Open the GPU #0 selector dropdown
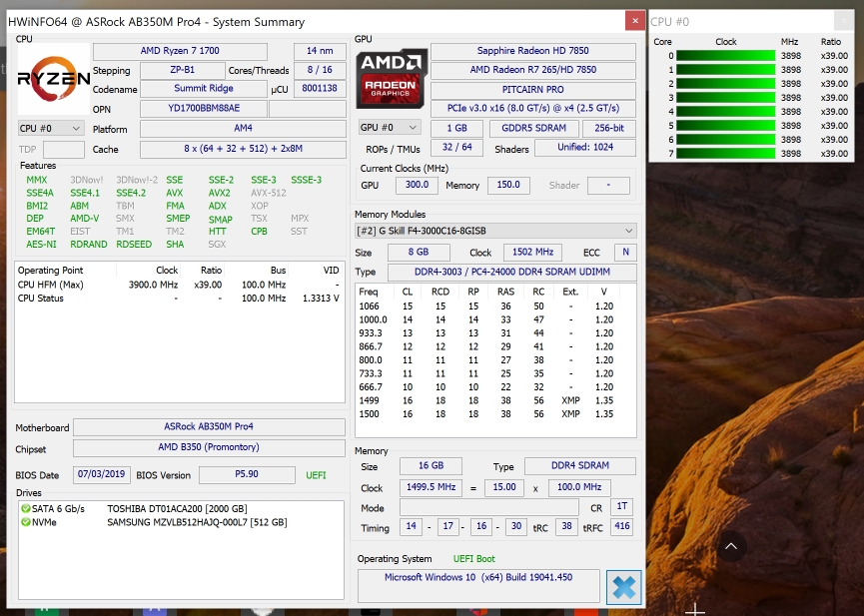The height and width of the screenshot is (616, 864). pos(390,128)
